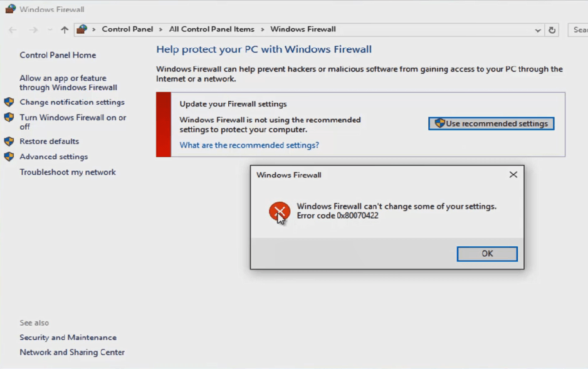Click Update your Firewall settings heading
The height and width of the screenshot is (369, 588).
[233, 104]
